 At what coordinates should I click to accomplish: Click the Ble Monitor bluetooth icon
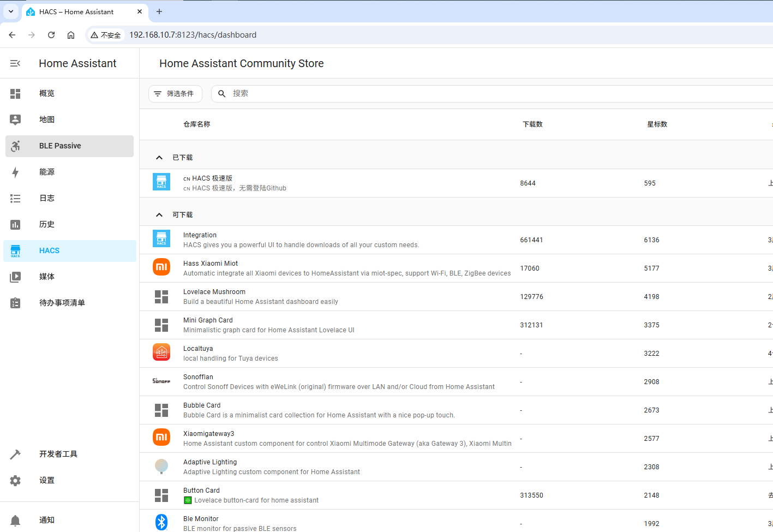click(x=161, y=522)
